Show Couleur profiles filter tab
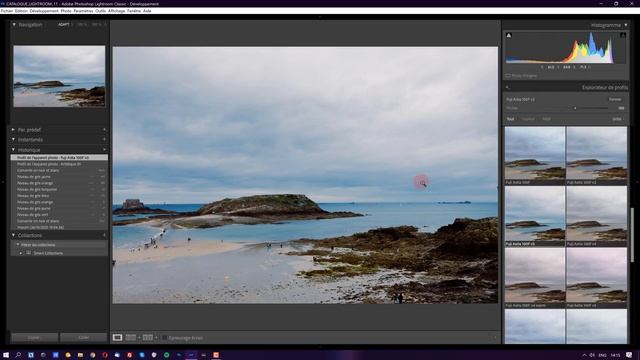The image size is (640, 360). tap(528, 119)
